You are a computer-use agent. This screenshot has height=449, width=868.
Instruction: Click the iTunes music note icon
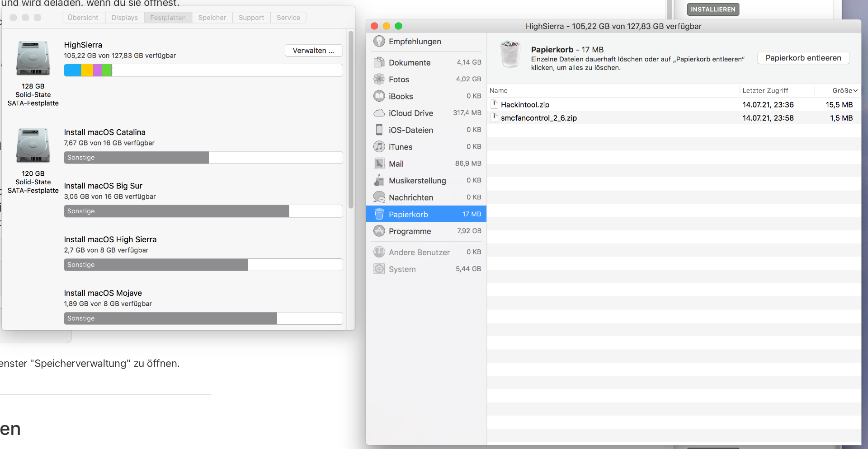tap(379, 147)
